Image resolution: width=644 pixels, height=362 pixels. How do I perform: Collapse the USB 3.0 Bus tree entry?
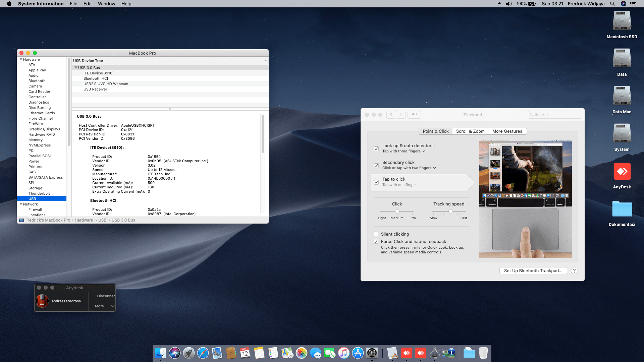click(x=76, y=67)
